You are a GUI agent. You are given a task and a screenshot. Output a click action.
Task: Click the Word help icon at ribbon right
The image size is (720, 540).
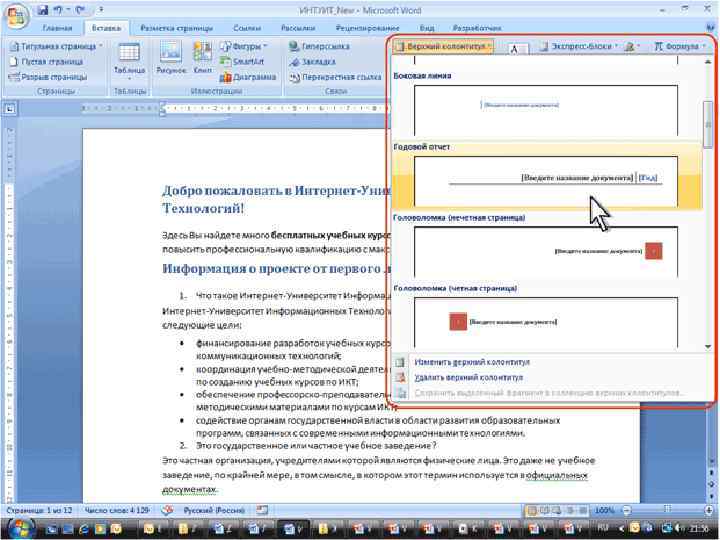pyautogui.click(x=712, y=28)
